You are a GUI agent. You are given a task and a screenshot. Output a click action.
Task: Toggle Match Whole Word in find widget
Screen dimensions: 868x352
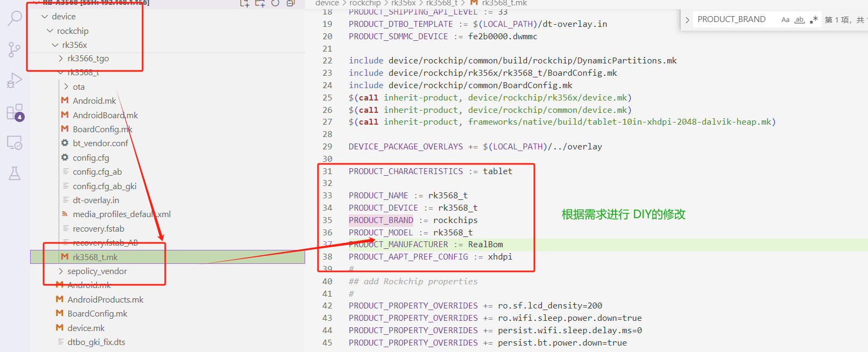[800, 19]
